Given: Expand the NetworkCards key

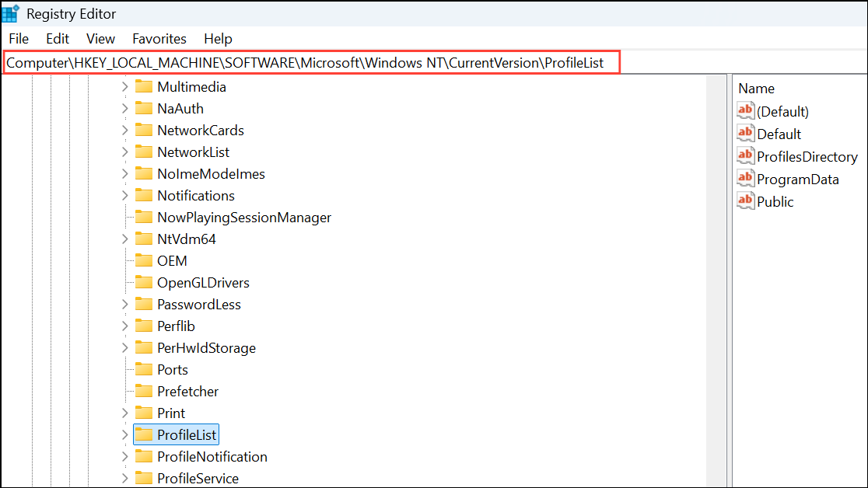Looking at the screenshot, I should (125, 130).
